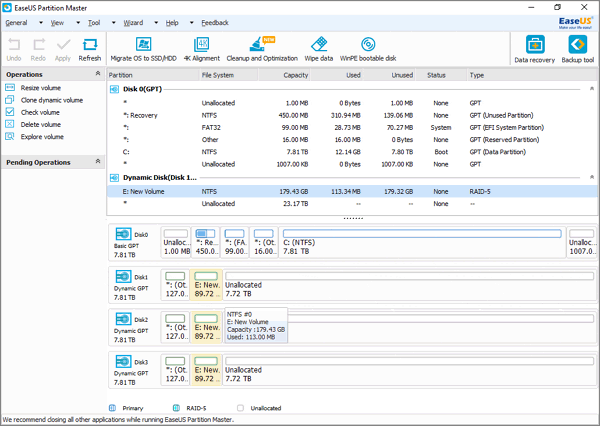Expand the dropdown arrow after Tool

pos(114,23)
